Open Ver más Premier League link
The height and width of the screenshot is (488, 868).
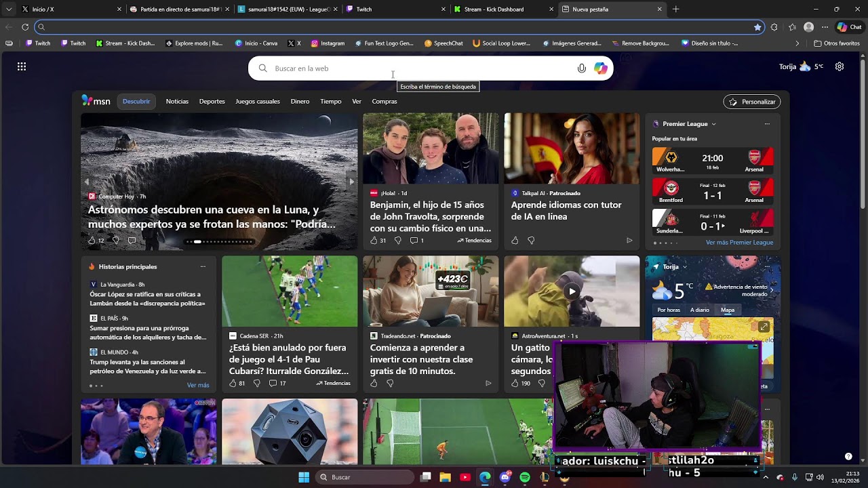[x=739, y=243]
